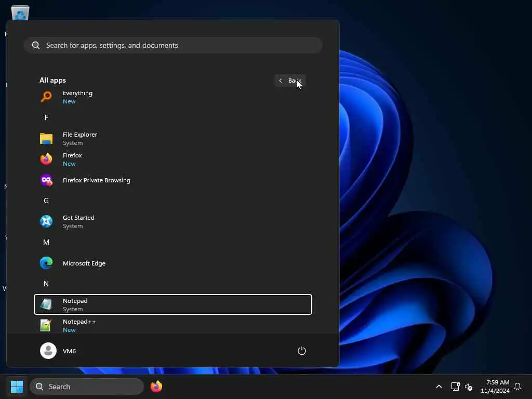
Task: Open the Recycle Bin on desktop
Action: pos(20,13)
